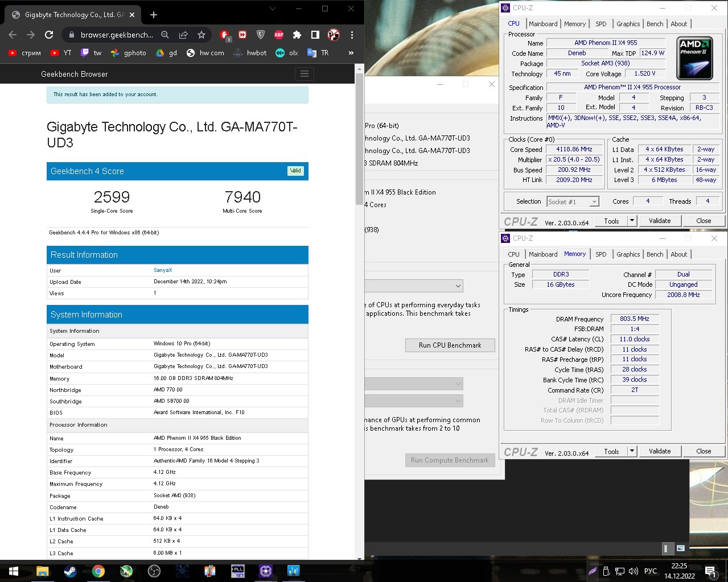Open About tab in top CPU-Z
Image resolution: width=728 pixels, height=582 pixels.
[x=679, y=24]
